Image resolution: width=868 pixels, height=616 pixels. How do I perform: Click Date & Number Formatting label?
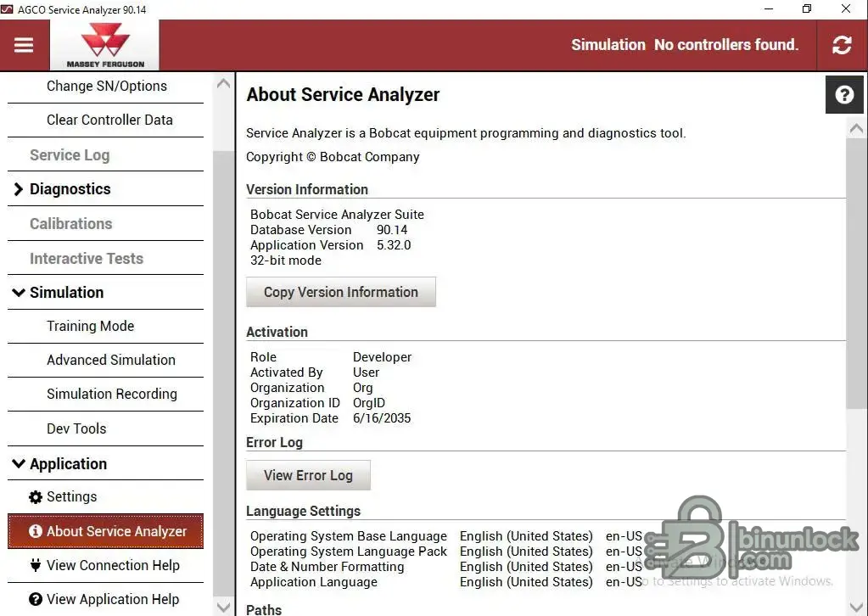click(328, 567)
